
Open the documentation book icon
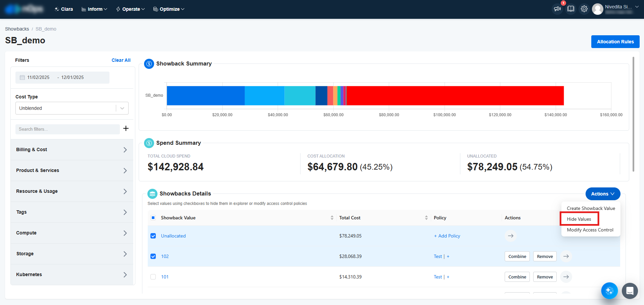point(571,9)
